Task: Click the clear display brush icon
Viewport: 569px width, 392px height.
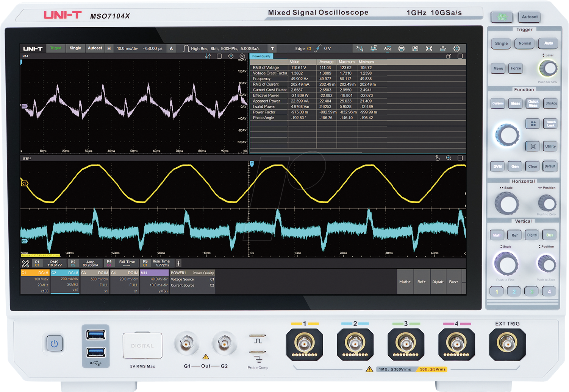Action: 443,48
